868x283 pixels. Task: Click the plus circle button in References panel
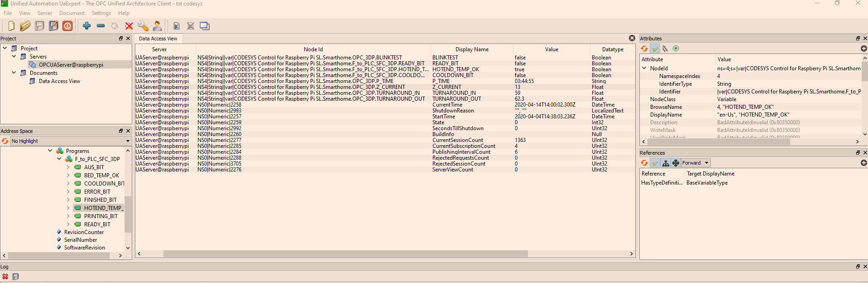pyautogui.click(x=863, y=163)
